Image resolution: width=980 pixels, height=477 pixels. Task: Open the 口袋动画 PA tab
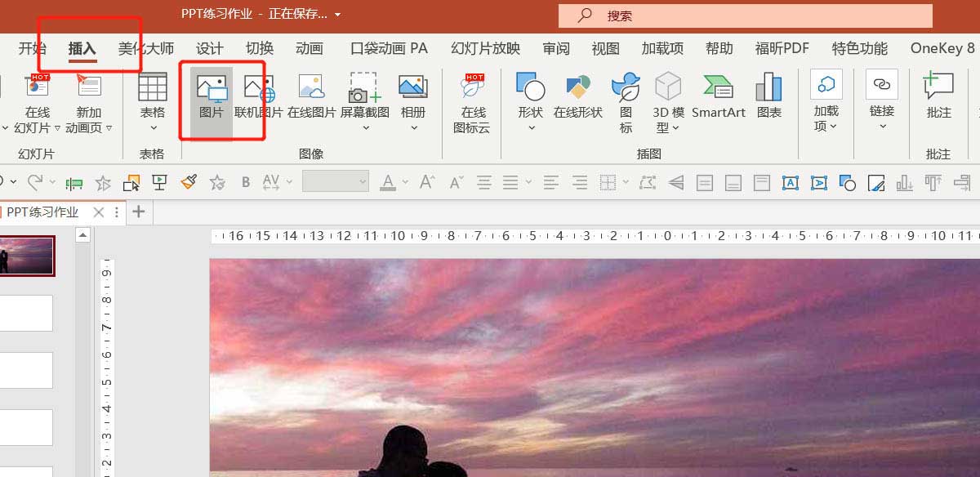(x=389, y=48)
